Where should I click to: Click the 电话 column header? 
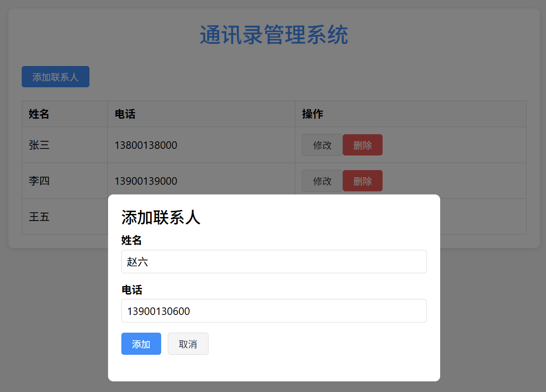pos(201,114)
